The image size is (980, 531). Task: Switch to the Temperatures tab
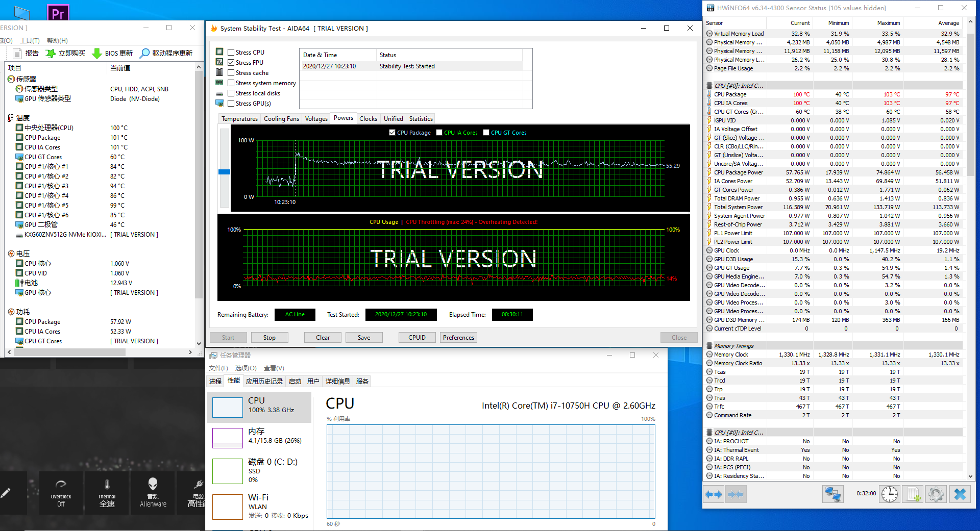pos(239,119)
